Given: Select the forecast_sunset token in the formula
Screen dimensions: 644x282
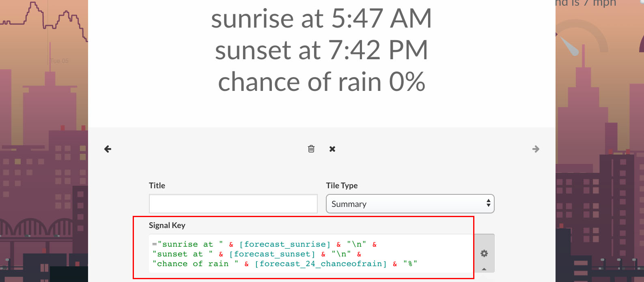Looking at the screenshot, I should (x=272, y=254).
